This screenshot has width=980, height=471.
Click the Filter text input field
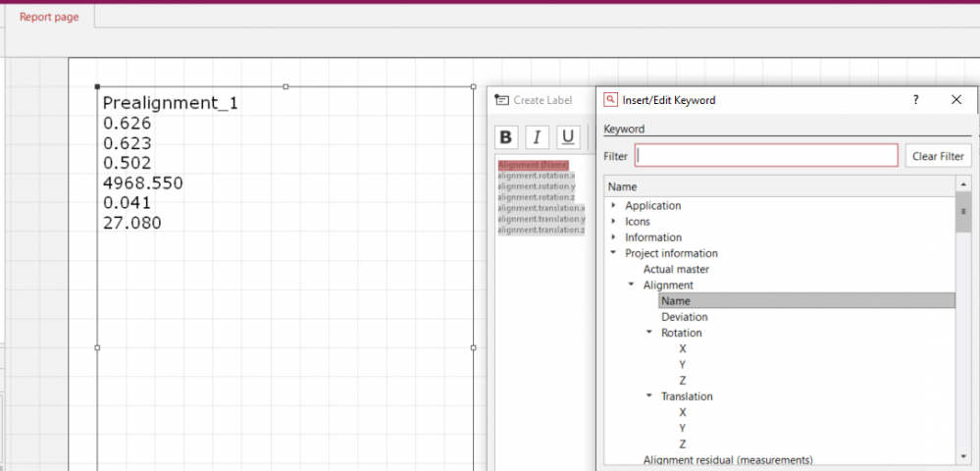(x=766, y=156)
